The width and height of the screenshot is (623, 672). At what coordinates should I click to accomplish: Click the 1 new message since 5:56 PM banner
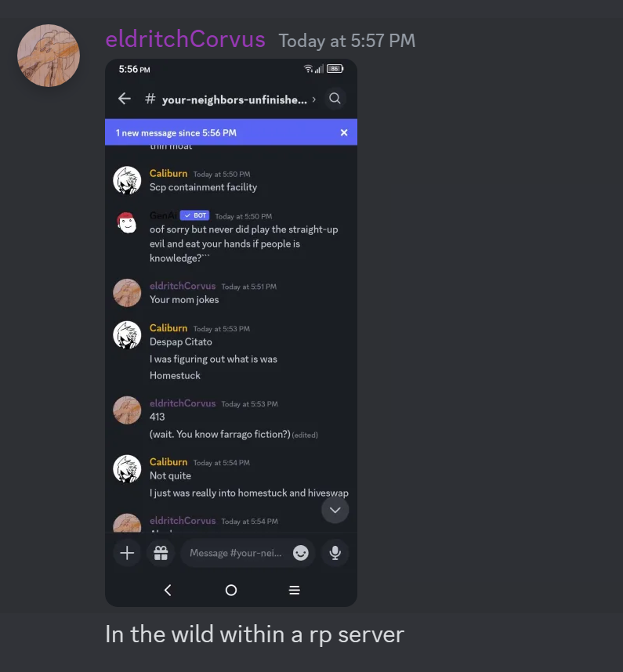tap(231, 132)
